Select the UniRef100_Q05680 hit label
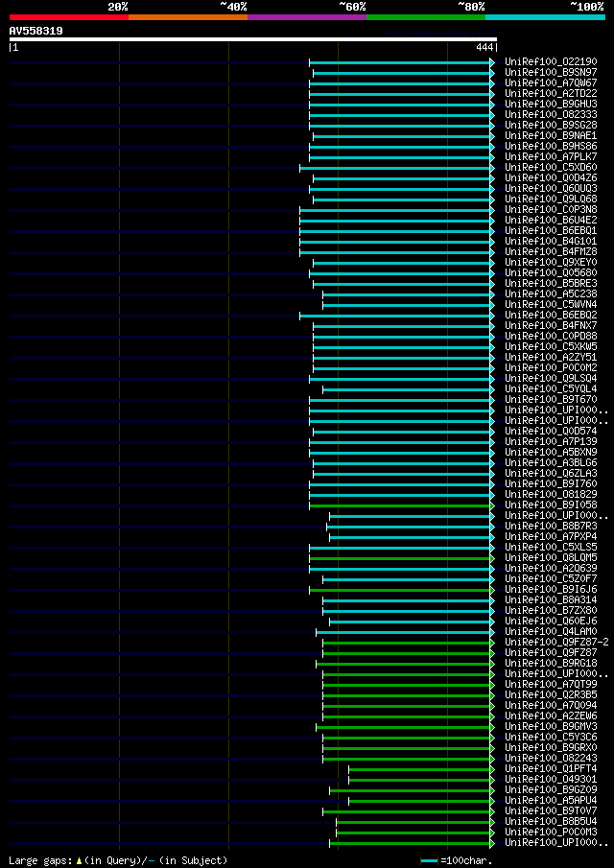Screen dimensions: 614x868 coord(551,273)
